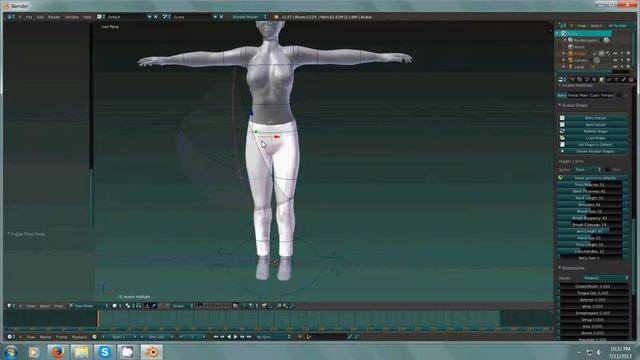640x360 pixels.
Task: Toggle Avatar visibility eye in outliner
Action: pos(615,53)
